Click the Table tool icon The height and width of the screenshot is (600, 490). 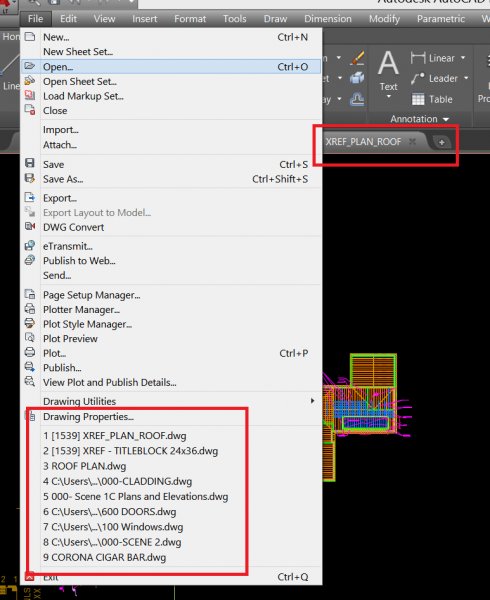pyautogui.click(x=418, y=99)
